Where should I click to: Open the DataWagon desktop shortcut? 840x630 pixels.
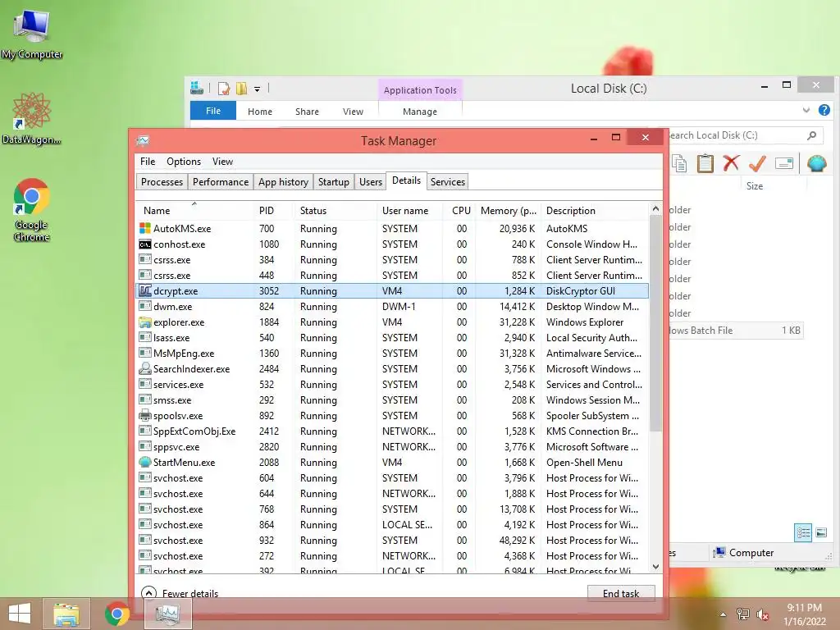tap(32, 118)
